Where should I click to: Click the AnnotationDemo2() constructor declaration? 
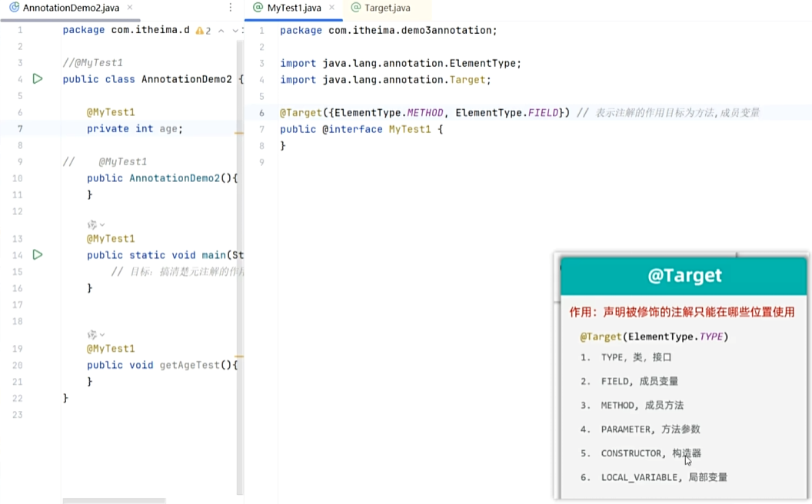162,178
